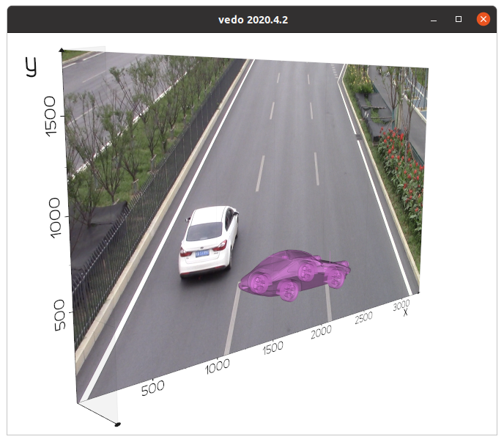Click the z axis end marker at the bottom corner

tap(118, 424)
